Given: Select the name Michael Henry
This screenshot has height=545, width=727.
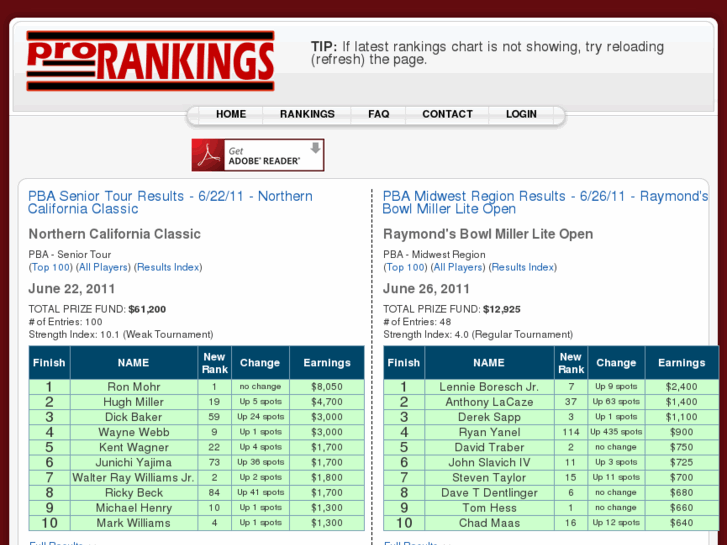Looking at the screenshot, I should [134, 508].
